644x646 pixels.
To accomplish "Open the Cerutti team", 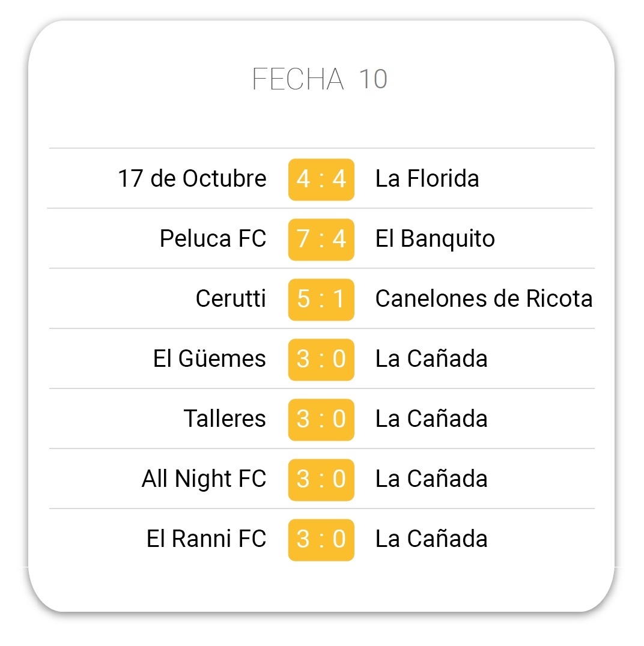I will click(231, 299).
